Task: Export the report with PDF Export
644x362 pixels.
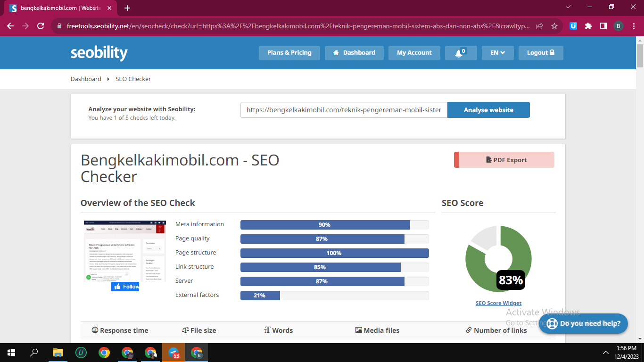Action: (x=504, y=160)
